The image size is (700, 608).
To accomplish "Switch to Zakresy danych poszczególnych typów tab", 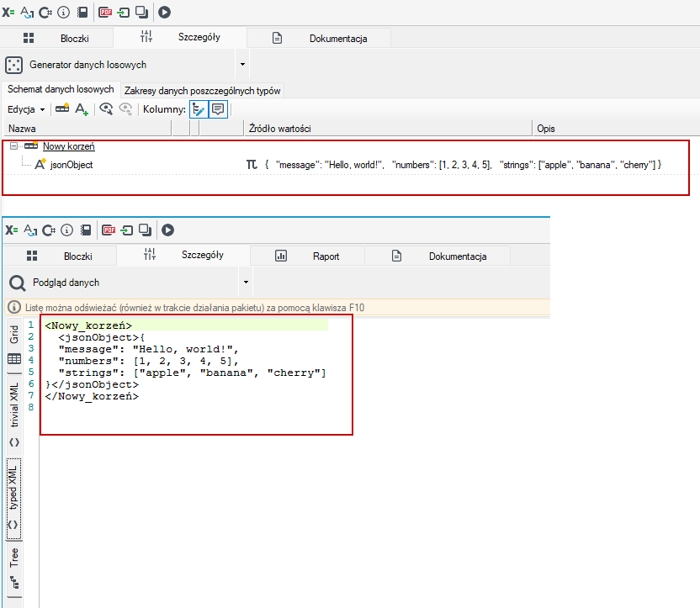I will coord(202,91).
